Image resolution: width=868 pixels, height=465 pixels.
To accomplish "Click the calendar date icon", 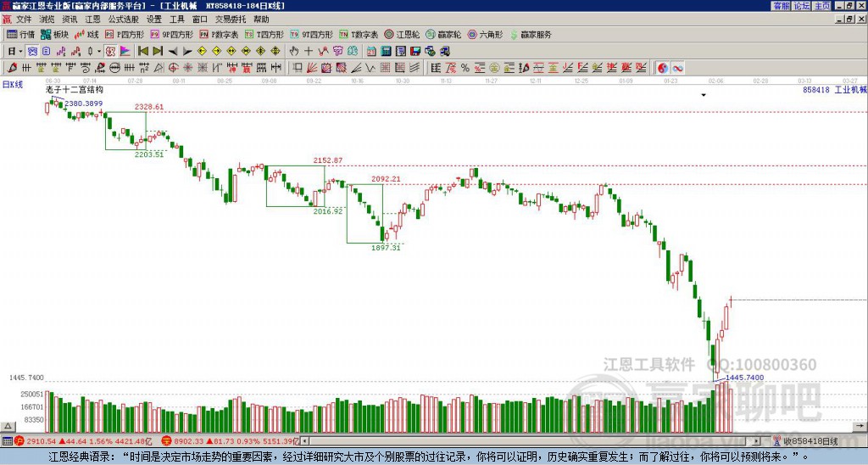I will [x=371, y=52].
